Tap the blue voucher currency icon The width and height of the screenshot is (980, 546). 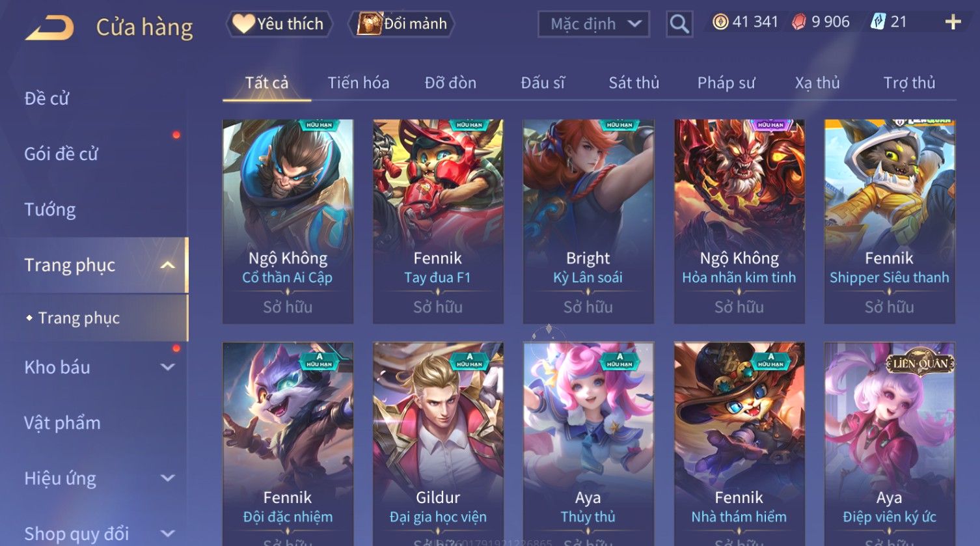(x=878, y=22)
